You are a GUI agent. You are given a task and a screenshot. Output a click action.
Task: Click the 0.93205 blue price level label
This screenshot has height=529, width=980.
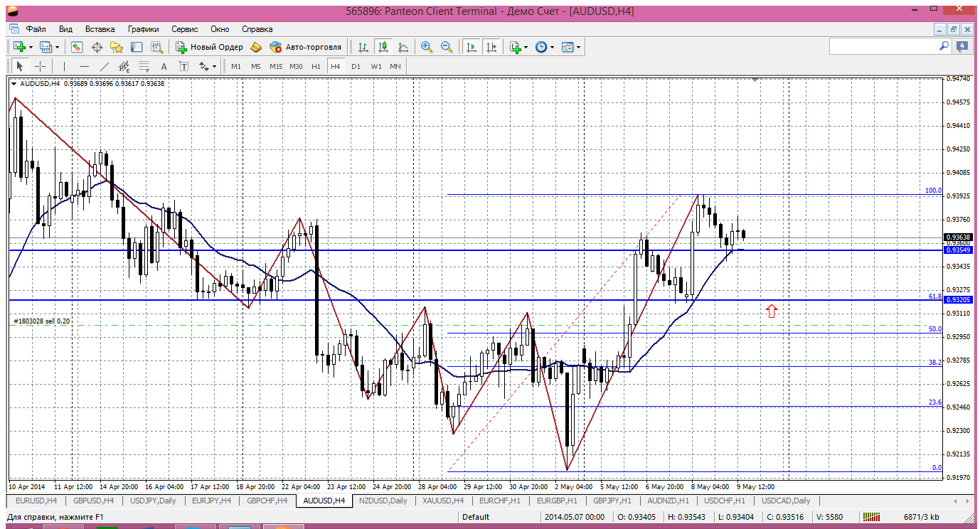(x=957, y=300)
